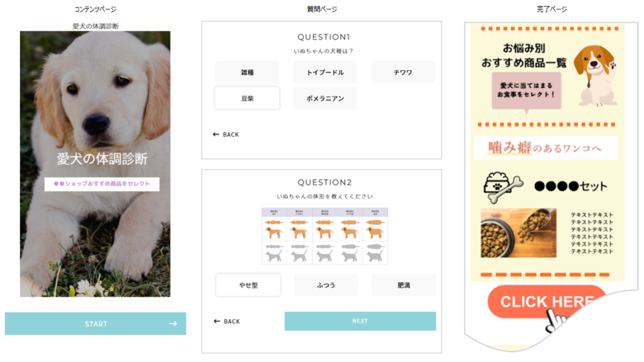This screenshot has width=644, height=362.
Task: Choose the ポメラニアン breed option
Action: point(325,98)
